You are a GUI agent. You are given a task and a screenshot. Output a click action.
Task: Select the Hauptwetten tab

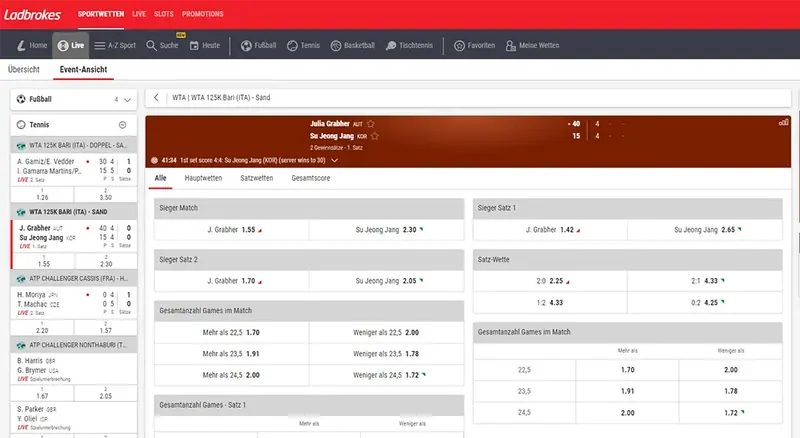tap(203, 178)
